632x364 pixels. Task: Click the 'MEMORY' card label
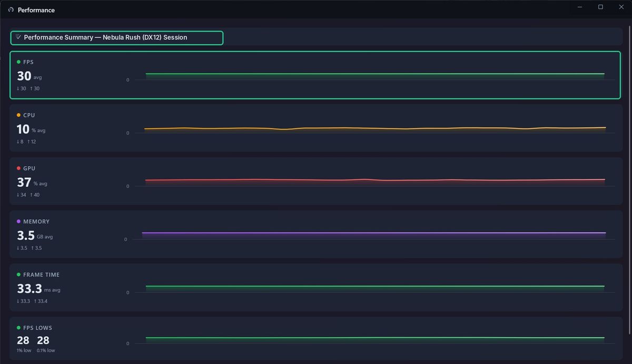pos(36,221)
